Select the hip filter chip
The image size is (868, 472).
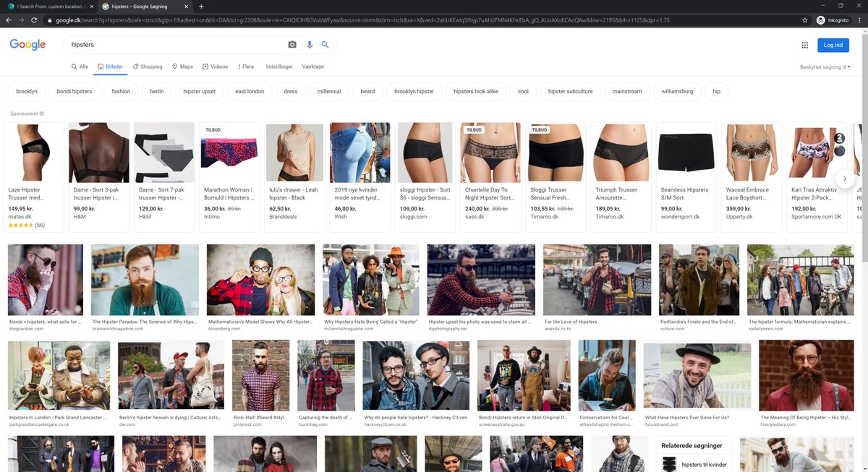716,92
